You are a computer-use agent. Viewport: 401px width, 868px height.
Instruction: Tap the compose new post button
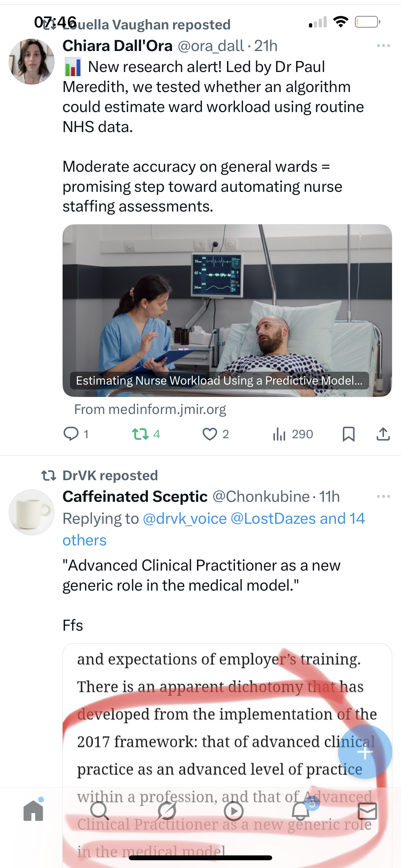pyautogui.click(x=365, y=752)
